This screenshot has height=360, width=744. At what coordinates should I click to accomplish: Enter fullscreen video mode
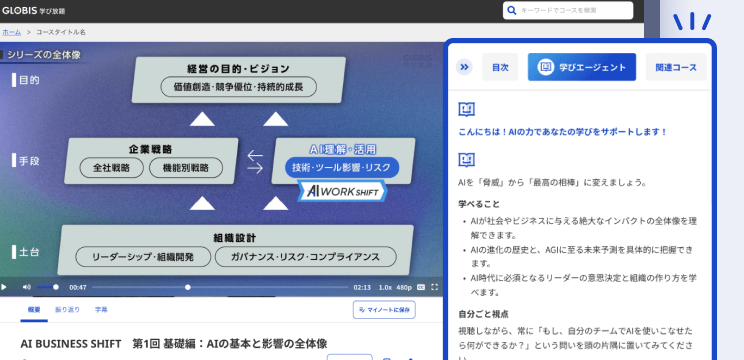pyautogui.click(x=435, y=287)
